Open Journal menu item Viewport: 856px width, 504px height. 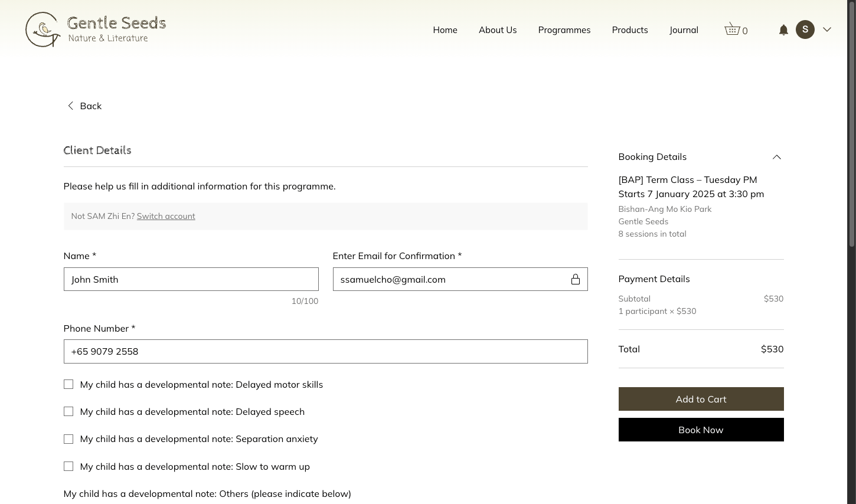point(684,30)
